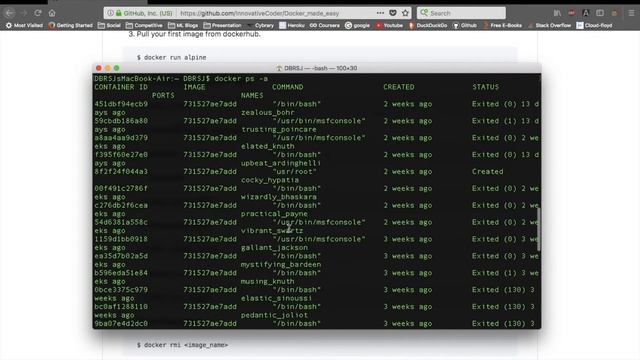Expand the Social bookmarks folder
640x360 pixels.
[x=109, y=25]
